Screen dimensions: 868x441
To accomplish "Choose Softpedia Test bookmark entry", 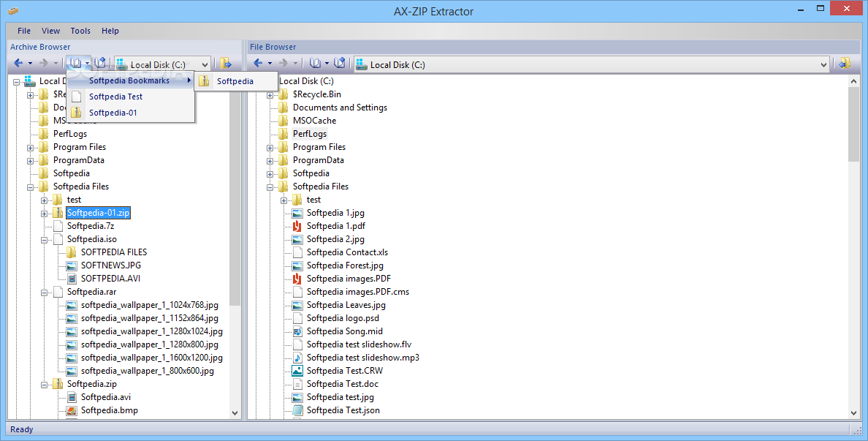I will click(132, 97).
